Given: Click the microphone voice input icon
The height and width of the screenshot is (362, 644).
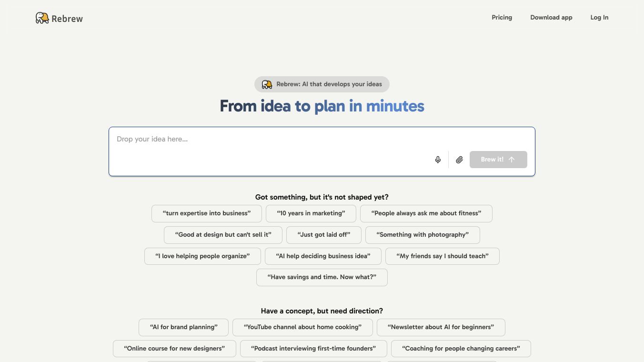Looking at the screenshot, I should (x=438, y=160).
